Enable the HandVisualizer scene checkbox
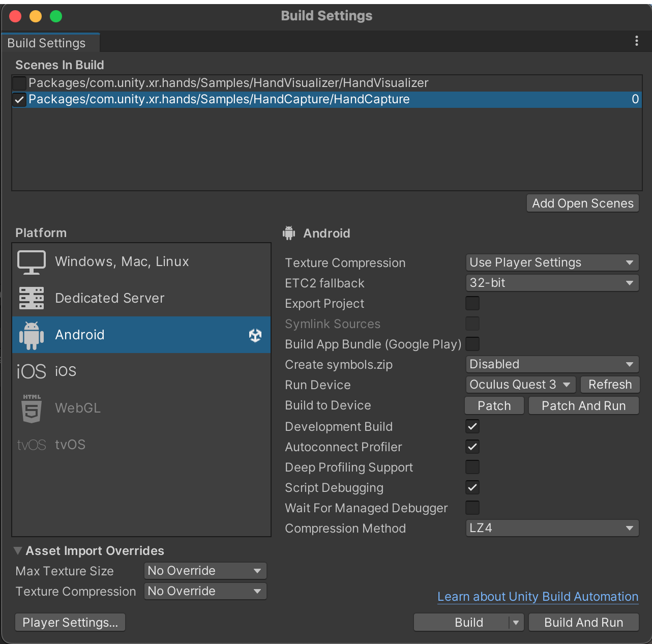Screen dimensions: 652x644 19,82
